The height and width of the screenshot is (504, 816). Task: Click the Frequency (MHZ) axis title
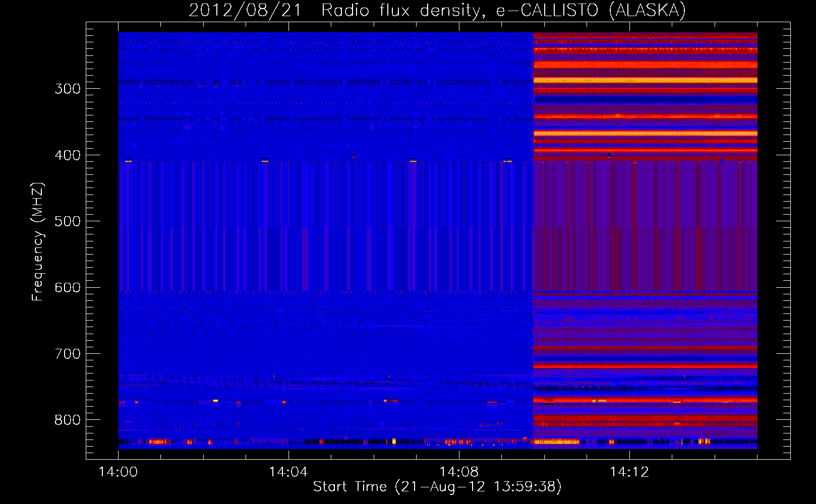(38, 241)
